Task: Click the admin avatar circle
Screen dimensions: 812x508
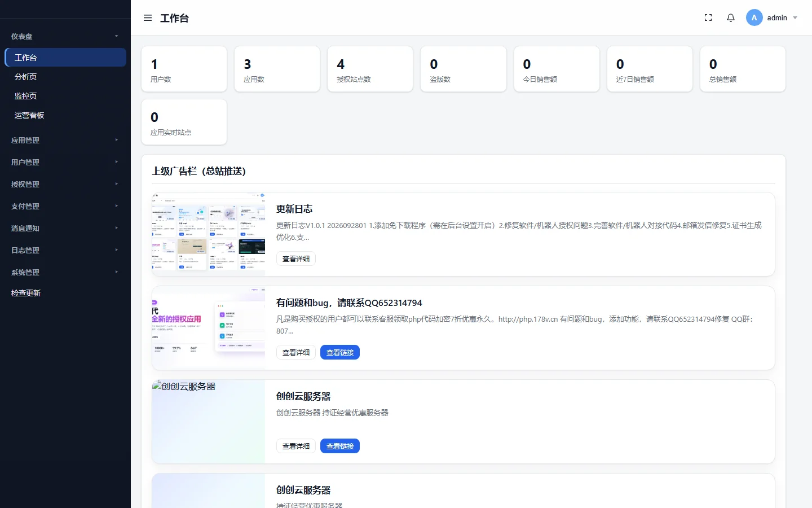Action: (x=754, y=17)
